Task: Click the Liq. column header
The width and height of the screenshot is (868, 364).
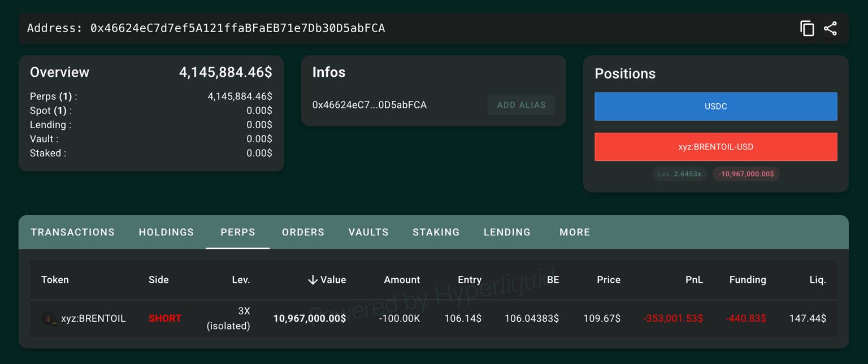Action: (817, 280)
